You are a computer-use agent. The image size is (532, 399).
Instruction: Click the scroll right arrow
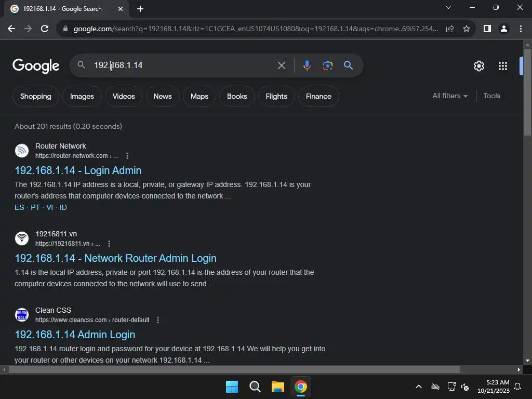coord(519,369)
